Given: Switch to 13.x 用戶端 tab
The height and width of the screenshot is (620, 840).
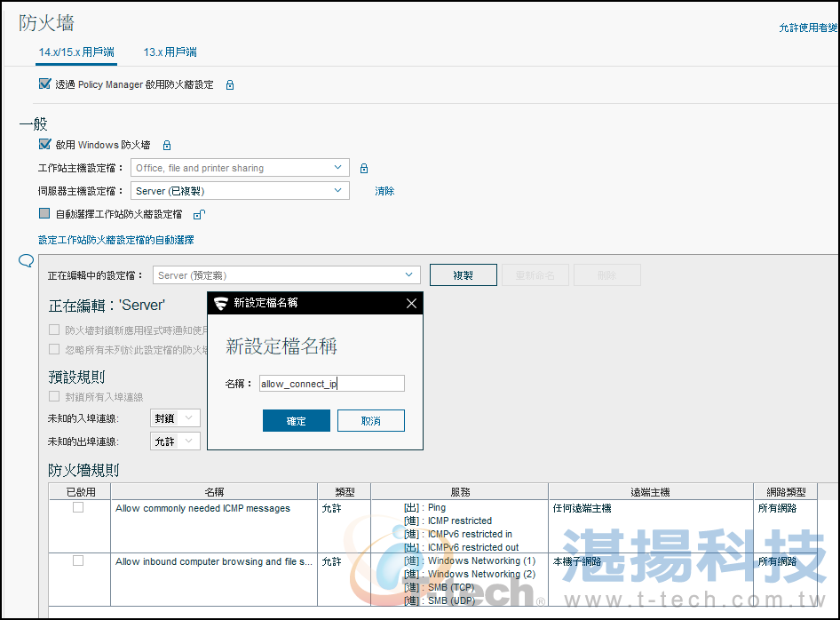Looking at the screenshot, I should tap(170, 52).
